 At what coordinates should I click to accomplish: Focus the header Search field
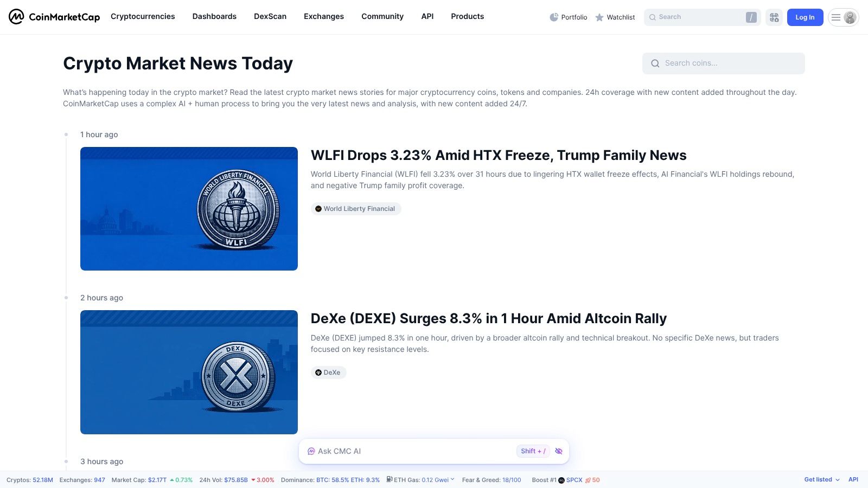coord(702,17)
